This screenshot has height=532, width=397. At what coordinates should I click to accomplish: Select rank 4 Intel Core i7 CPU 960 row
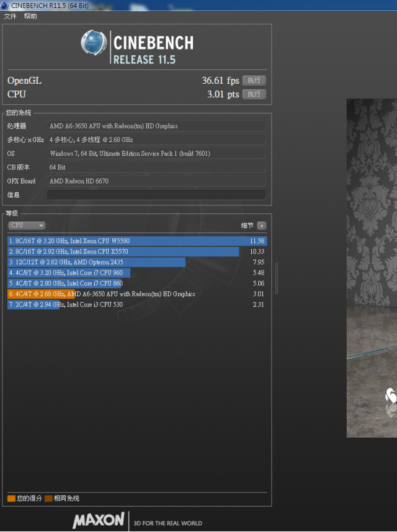coord(137,273)
